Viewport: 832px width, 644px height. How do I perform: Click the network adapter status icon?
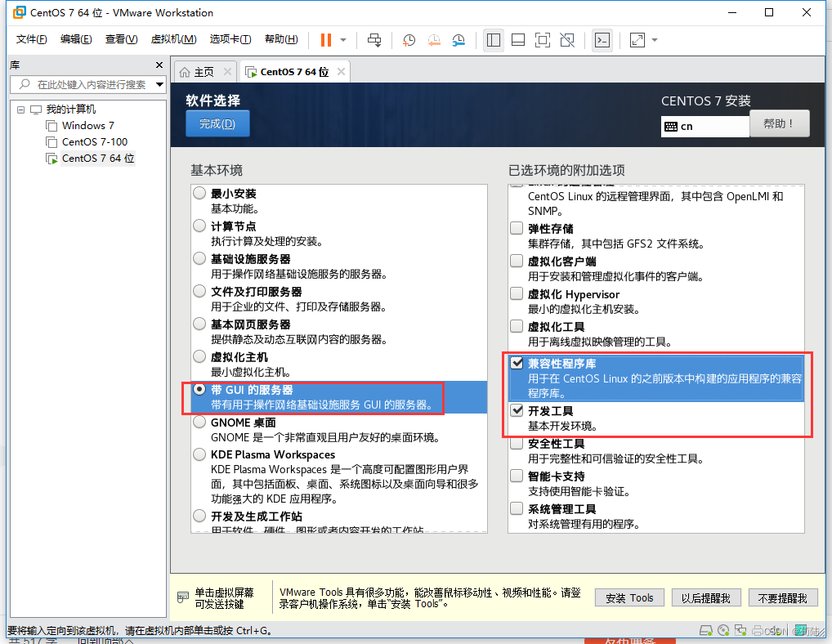[x=740, y=630]
